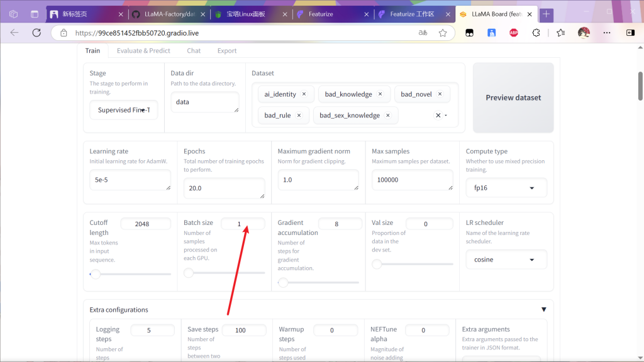Click Val size number box
The width and height of the screenshot is (644, 362).
(x=429, y=224)
